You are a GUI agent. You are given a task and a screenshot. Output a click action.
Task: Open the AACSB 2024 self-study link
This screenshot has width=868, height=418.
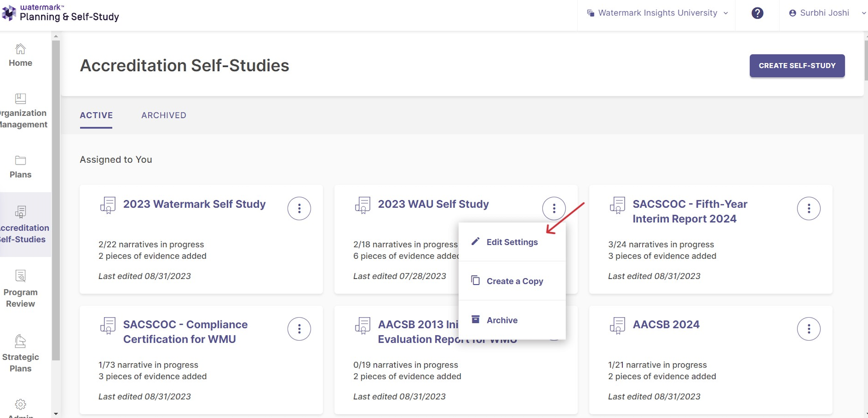coord(666,324)
